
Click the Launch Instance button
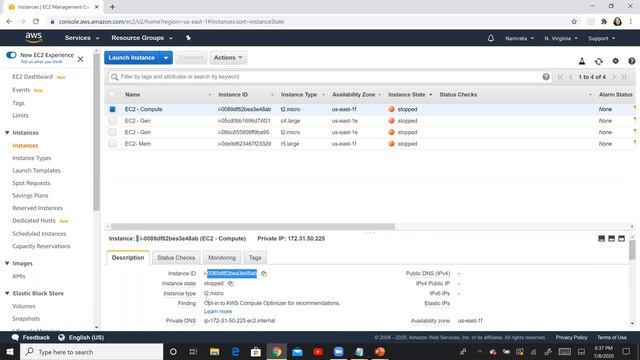132,58
